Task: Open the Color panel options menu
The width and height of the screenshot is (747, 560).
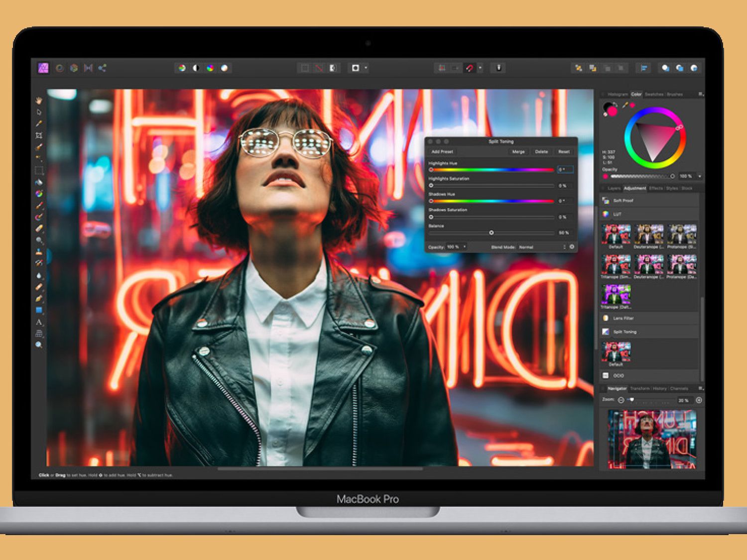Action: pos(700,94)
